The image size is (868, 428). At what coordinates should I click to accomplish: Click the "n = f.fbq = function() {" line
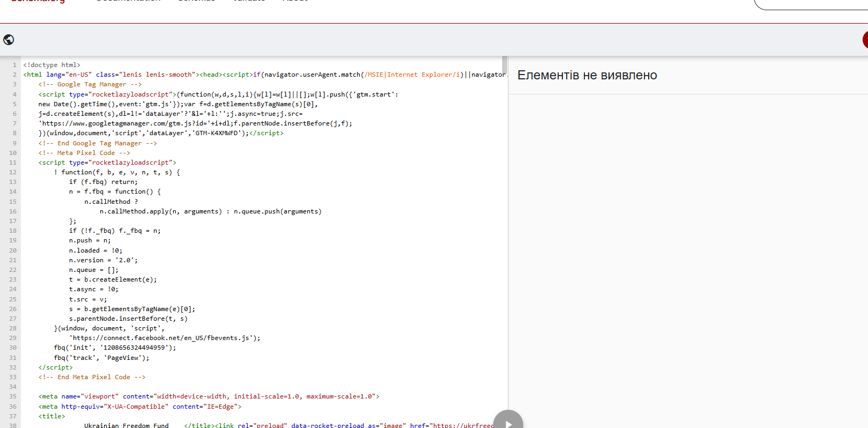[115, 191]
